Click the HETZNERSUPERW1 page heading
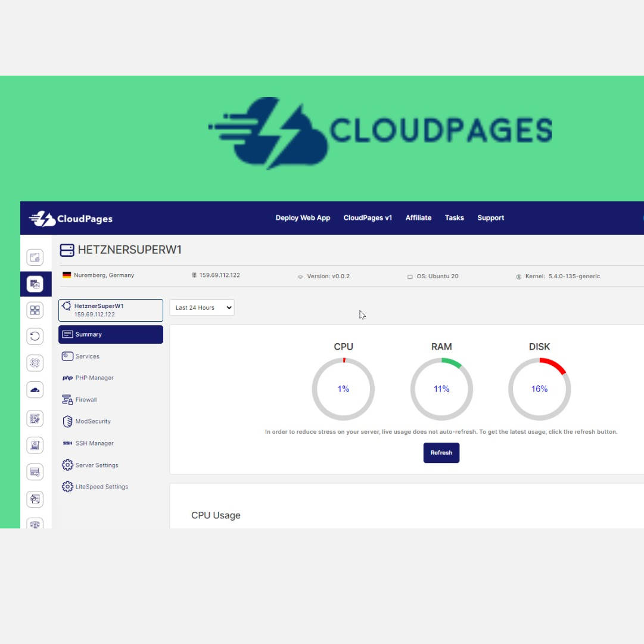The height and width of the screenshot is (644, 644). (130, 250)
